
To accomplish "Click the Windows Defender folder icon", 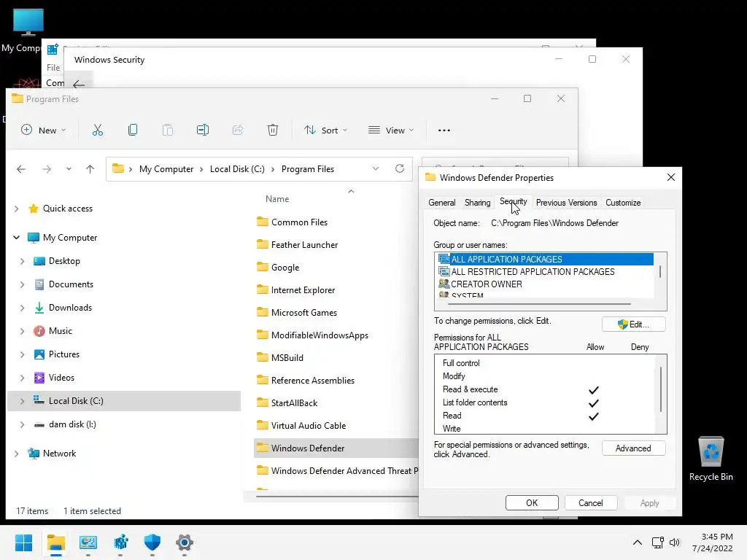I will [263, 448].
